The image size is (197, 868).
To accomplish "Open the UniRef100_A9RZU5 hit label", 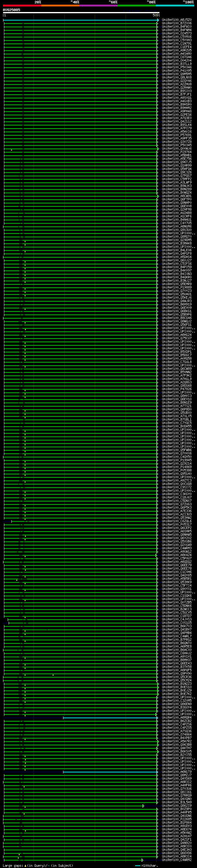I will click(x=177, y=50).
